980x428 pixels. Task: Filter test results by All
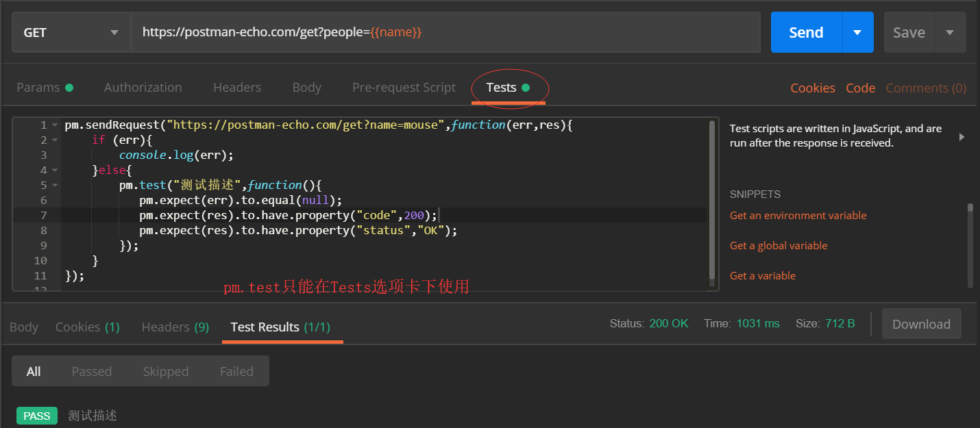(34, 371)
